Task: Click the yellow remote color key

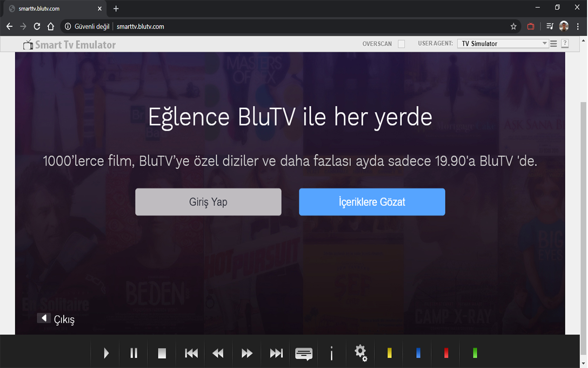Action: pos(390,353)
